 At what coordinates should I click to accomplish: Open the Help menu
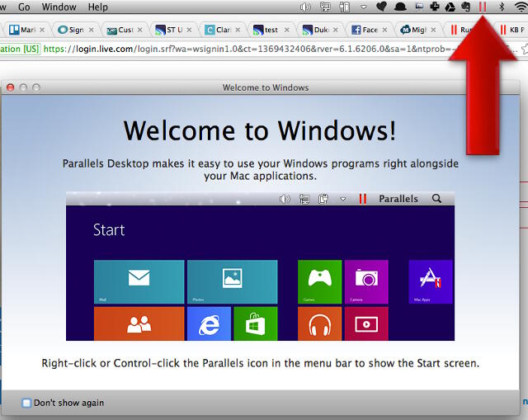click(x=97, y=7)
